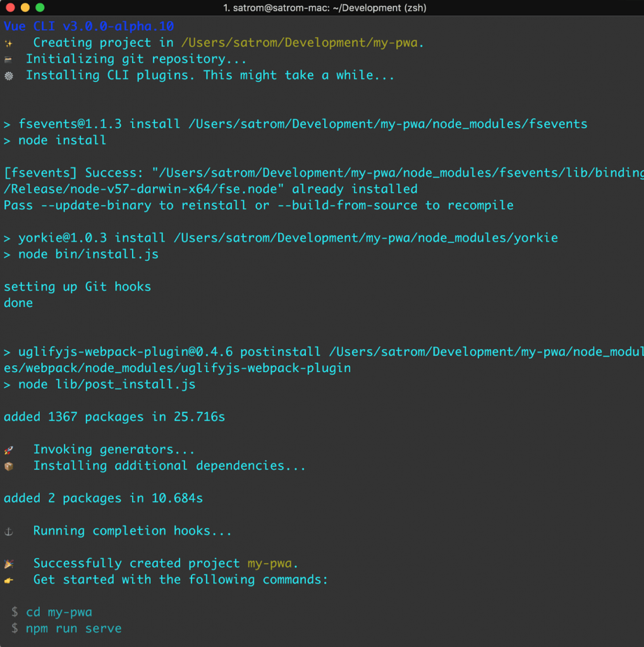Click the party popper icon beside 'Successfully created project'
This screenshot has height=647, width=644.
pos(9,563)
